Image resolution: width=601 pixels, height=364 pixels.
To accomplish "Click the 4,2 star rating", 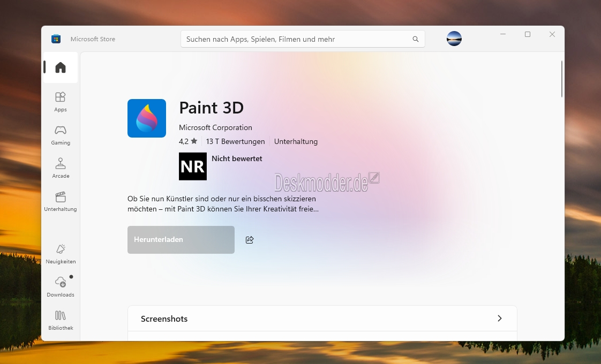I will point(188,141).
